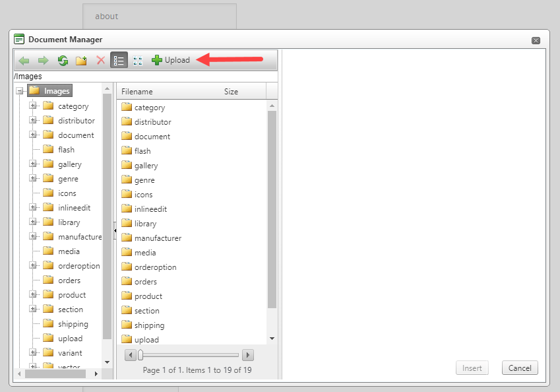This screenshot has height=392, width=560.
Task: Create a new folder
Action: (81, 60)
